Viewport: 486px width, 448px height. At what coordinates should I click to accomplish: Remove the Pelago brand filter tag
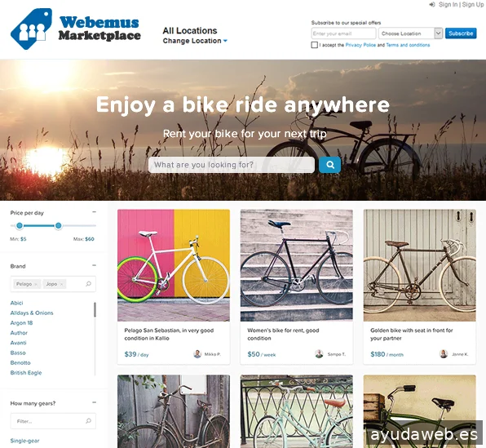[x=36, y=284]
